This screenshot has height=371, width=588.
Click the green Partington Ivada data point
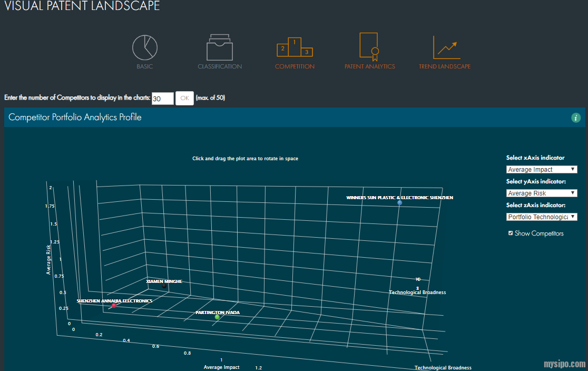[x=217, y=317]
